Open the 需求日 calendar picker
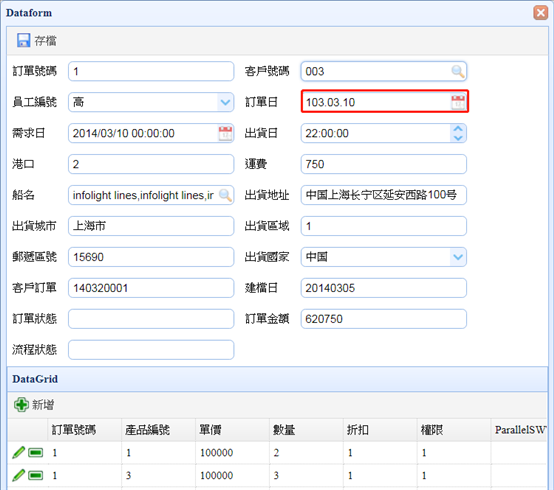Screen dimensions: 554x490 pos(225,134)
